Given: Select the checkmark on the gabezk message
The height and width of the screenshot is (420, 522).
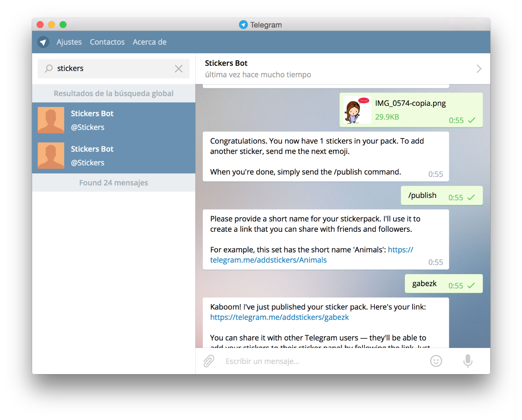Looking at the screenshot, I should tap(471, 286).
